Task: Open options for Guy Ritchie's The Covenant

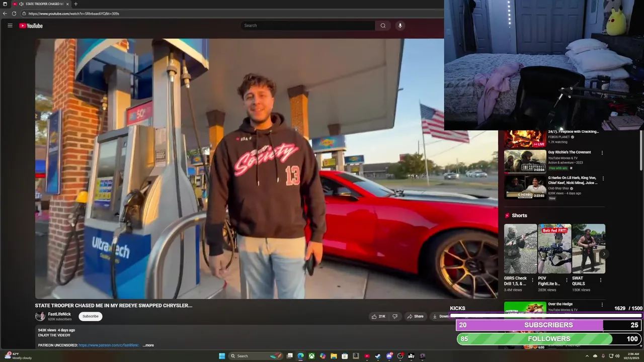Action: tap(602, 153)
